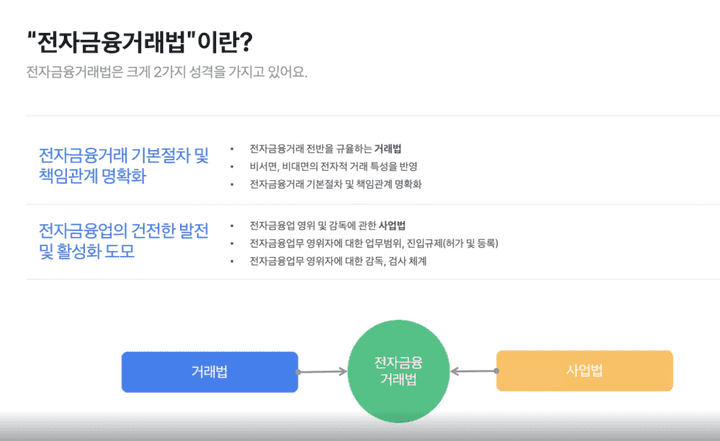Click the blue 거래법 box

209,372
